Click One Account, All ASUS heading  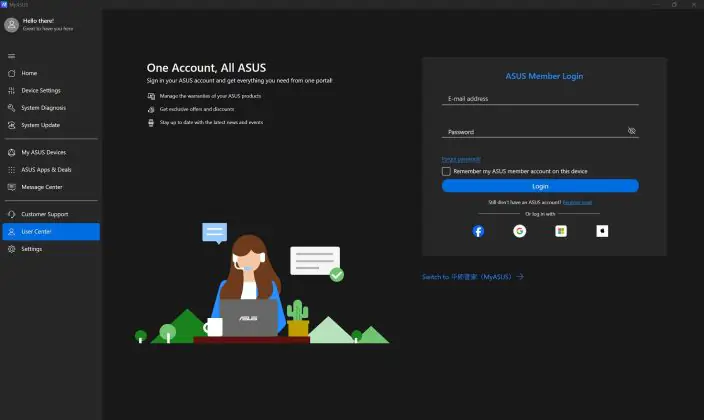click(x=206, y=68)
